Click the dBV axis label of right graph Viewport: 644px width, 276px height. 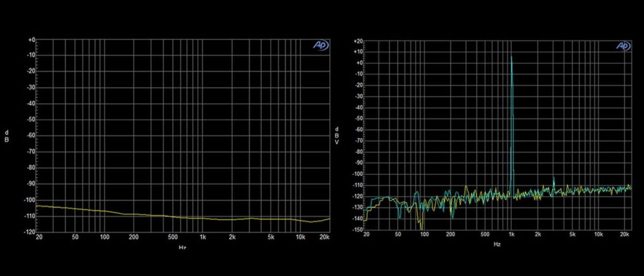(x=337, y=135)
